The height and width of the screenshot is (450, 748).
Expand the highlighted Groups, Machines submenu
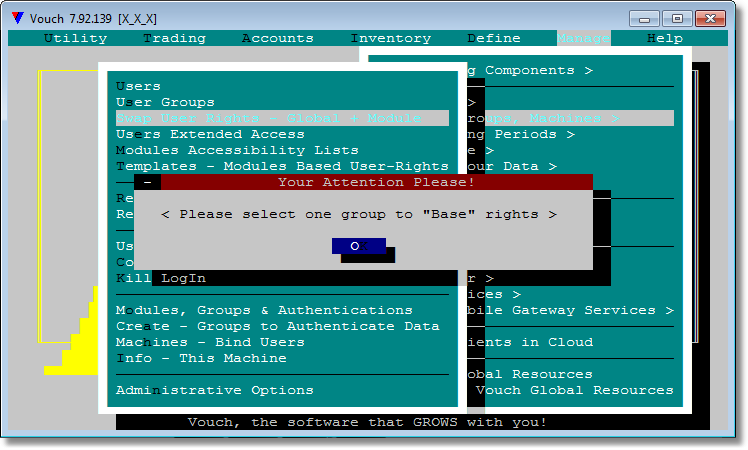(571, 118)
